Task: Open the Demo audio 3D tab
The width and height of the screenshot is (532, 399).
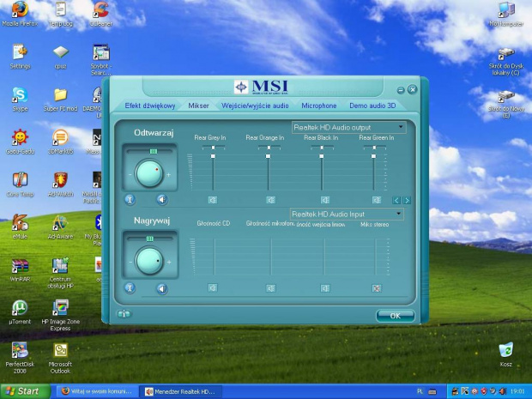Action: point(372,106)
